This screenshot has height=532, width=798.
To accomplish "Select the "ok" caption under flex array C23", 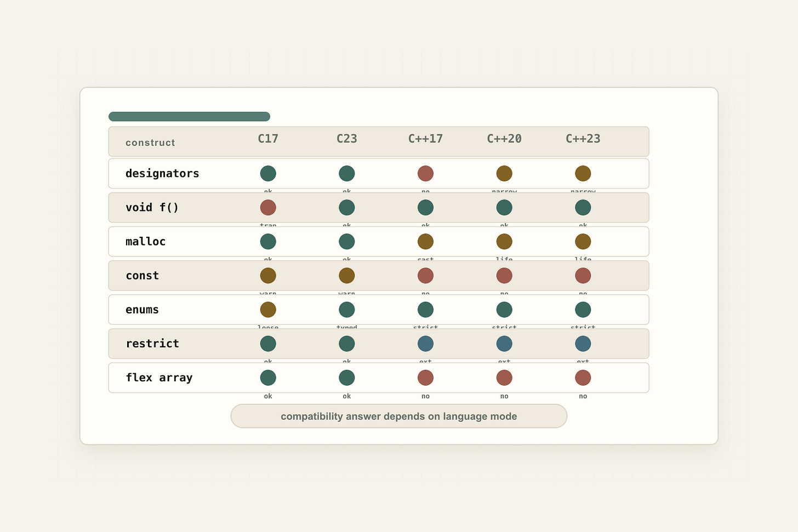I will tap(347, 396).
